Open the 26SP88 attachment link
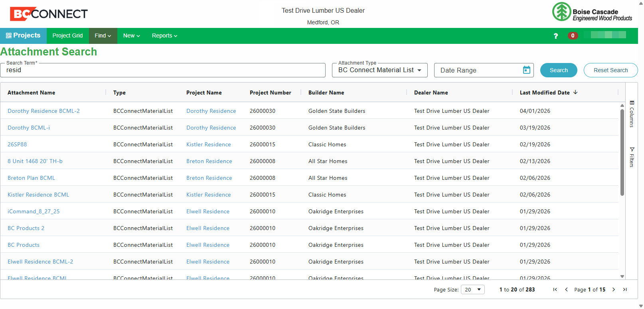Image resolution: width=644 pixels, height=309 pixels. (17, 144)
